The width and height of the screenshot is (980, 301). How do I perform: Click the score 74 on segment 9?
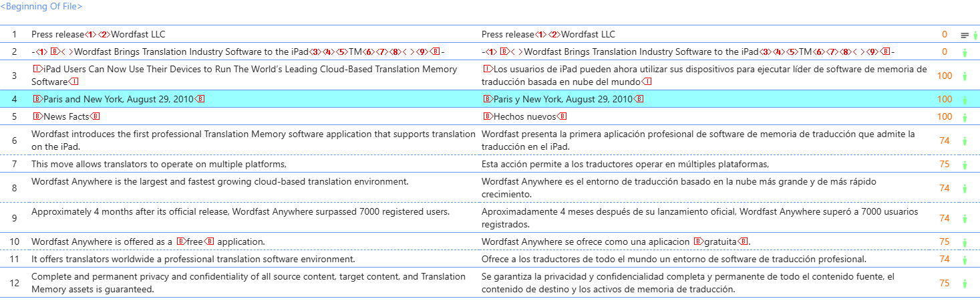click(945, 218)
